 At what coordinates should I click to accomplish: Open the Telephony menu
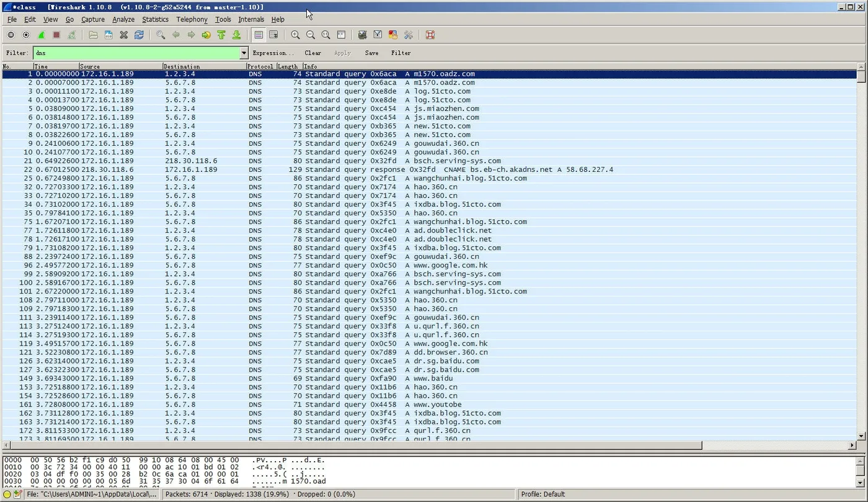192,19
